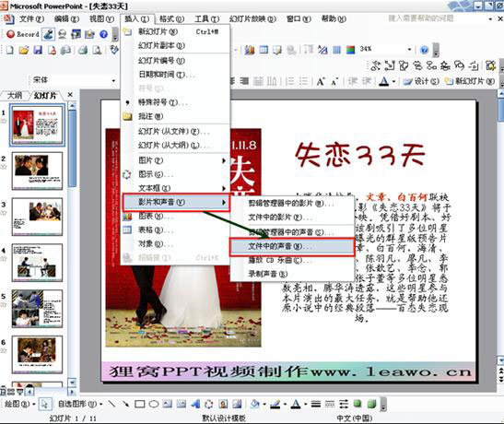Click the Insert Chart toolbar icon
The image size is (504, 424).
pos(250,50)
